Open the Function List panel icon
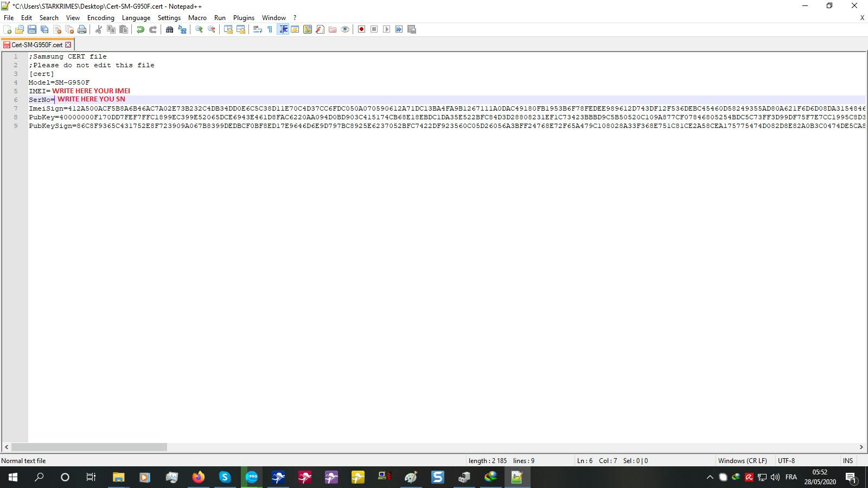 point(320,29)
